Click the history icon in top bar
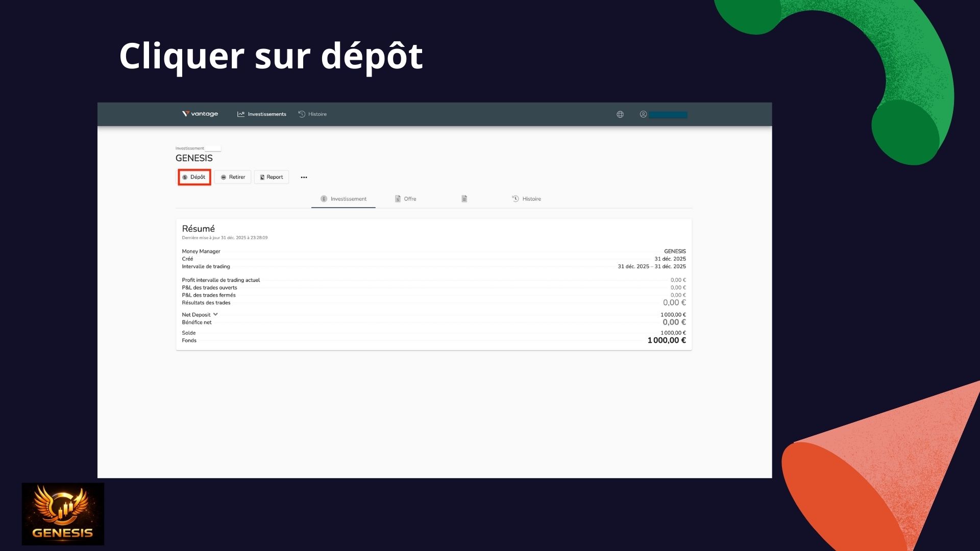980x551 pixels. pyautogui.click(x=302, y=114)
